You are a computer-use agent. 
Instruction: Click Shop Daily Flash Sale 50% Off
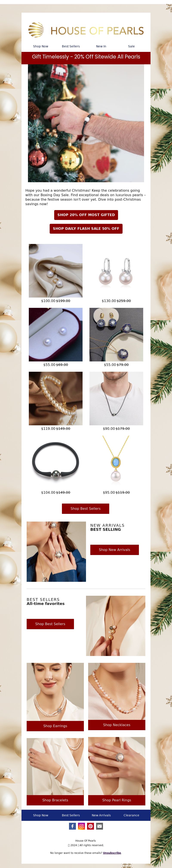pos(86,229)
